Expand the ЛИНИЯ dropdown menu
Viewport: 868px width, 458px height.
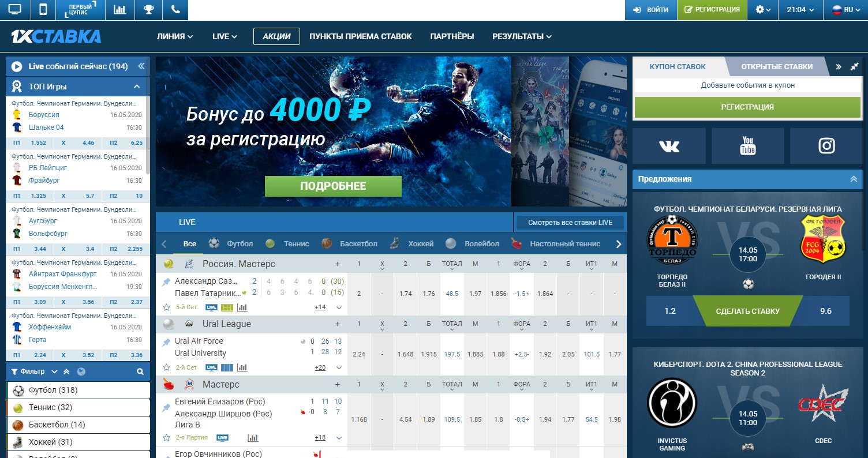click(x=174, y=36)
